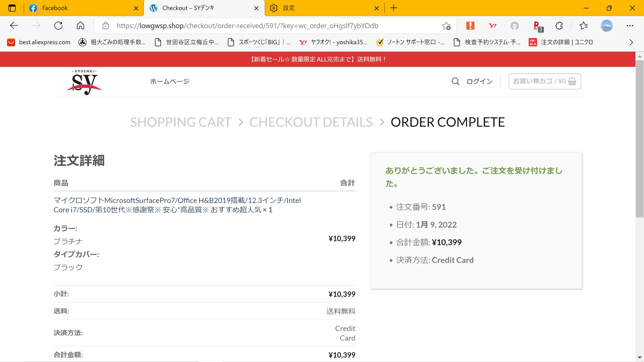The width and height of the screenshot is (644, 362).
Task: Open the Yahoo Japan extension icon
Action: tap(492, 25)
